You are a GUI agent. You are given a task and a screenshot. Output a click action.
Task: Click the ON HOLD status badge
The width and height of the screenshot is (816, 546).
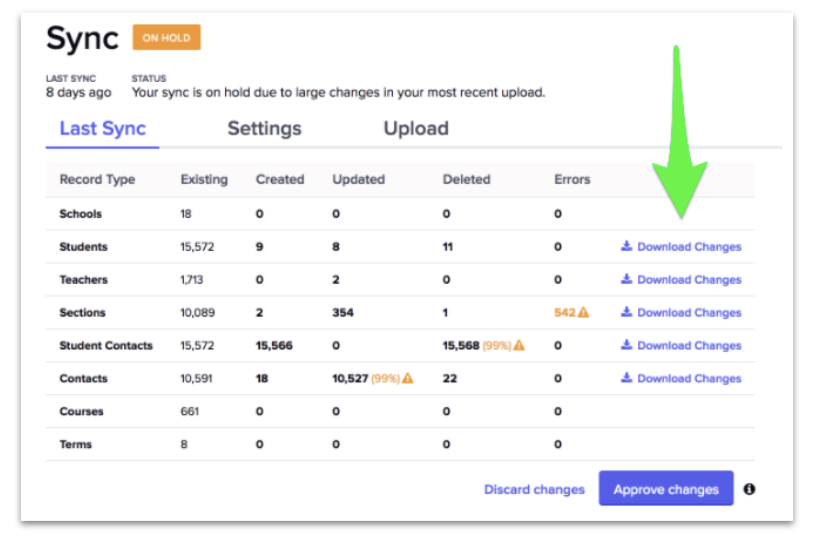click(x=167, y=37)
